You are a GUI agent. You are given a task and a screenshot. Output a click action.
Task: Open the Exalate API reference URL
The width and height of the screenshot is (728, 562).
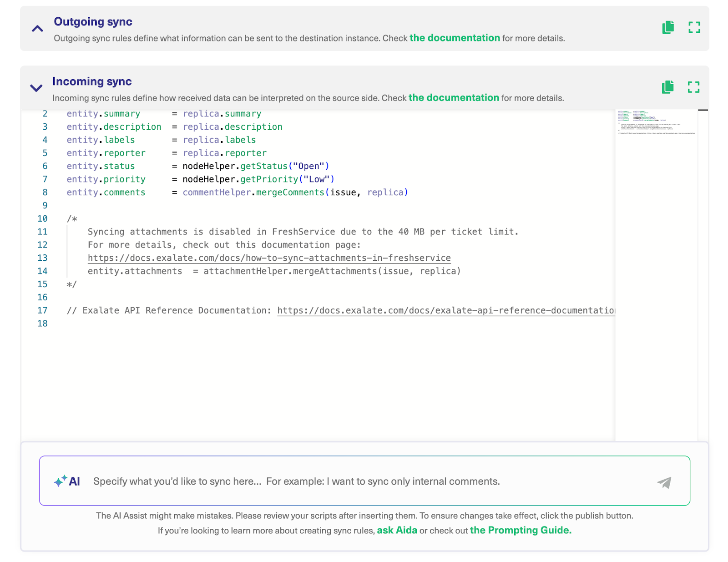[x=446, y=310]
